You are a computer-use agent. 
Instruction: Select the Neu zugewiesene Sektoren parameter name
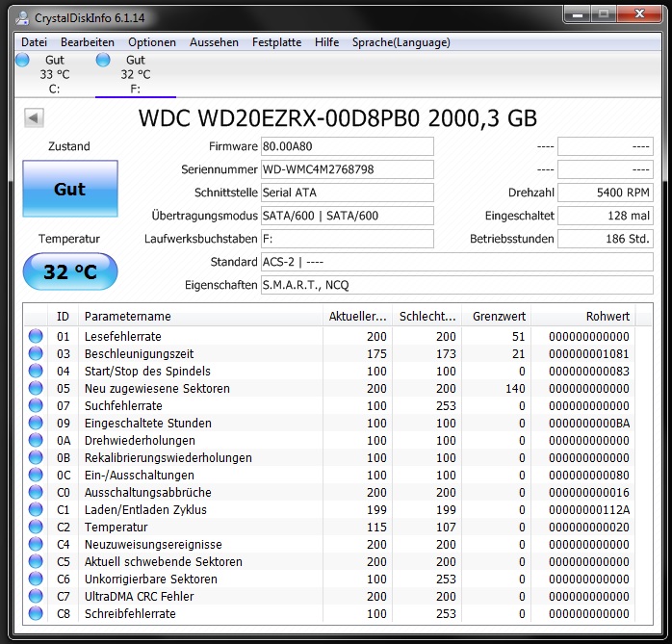pyautogui.click(x=157, y=389)
